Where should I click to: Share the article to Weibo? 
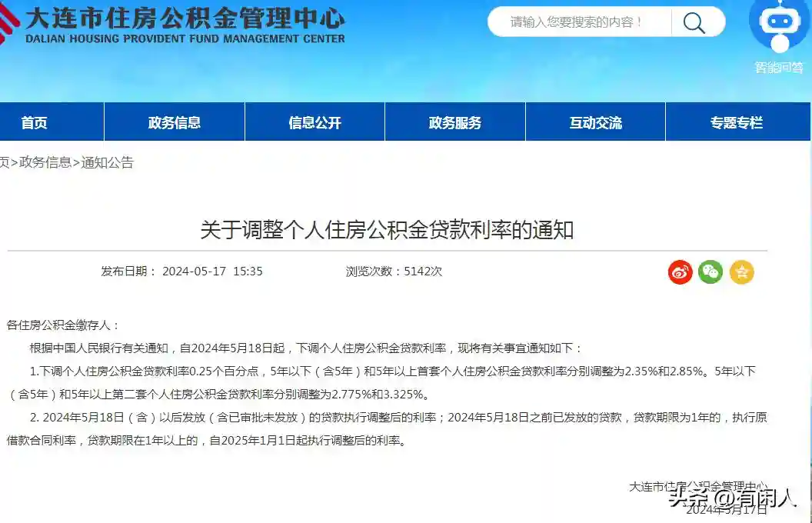pyautogui.click(x=680, y=271)
